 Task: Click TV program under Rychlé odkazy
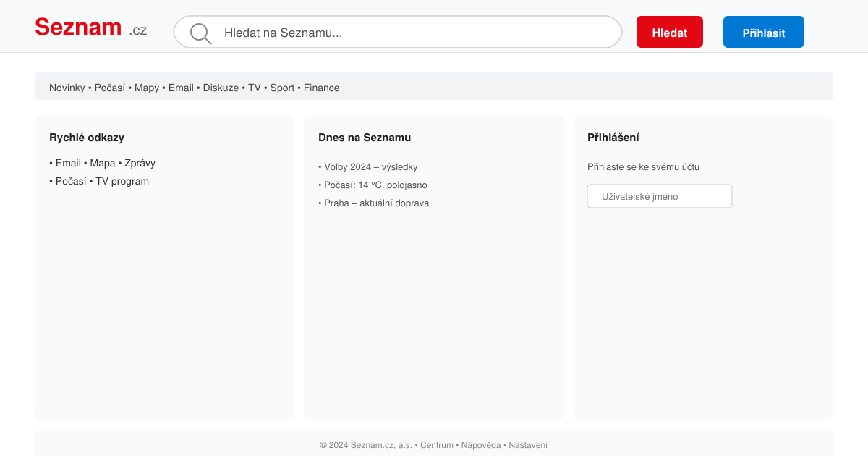[122, 181]
